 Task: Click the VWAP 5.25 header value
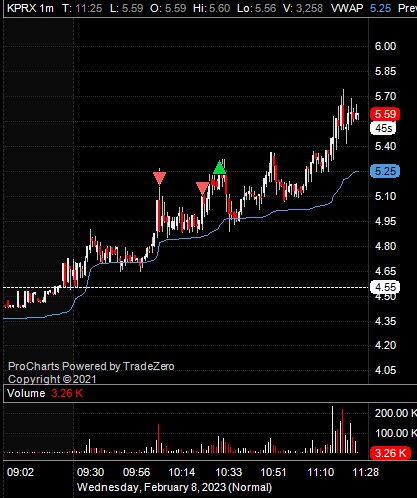pos(361,8)
